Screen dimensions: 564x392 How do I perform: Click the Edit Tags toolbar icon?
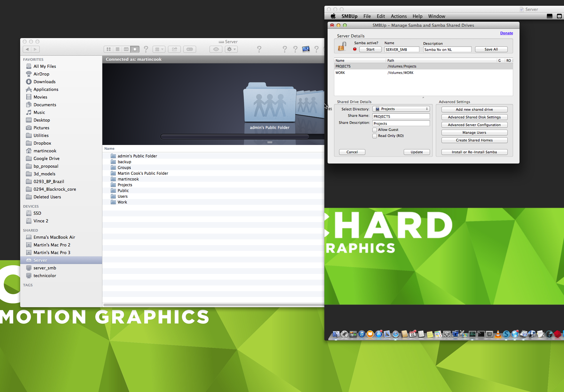[x=190, y=49]
